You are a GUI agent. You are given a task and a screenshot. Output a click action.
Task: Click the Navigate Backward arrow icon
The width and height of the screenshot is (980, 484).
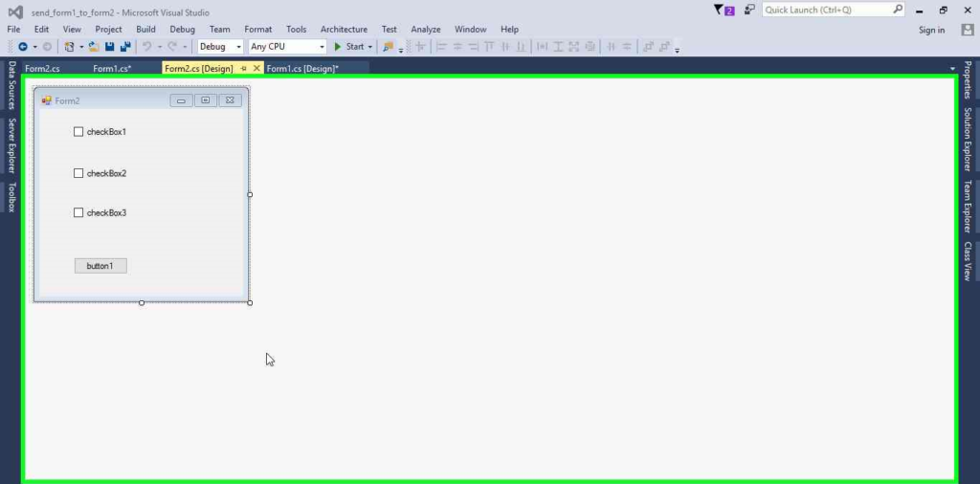[22, 46]
